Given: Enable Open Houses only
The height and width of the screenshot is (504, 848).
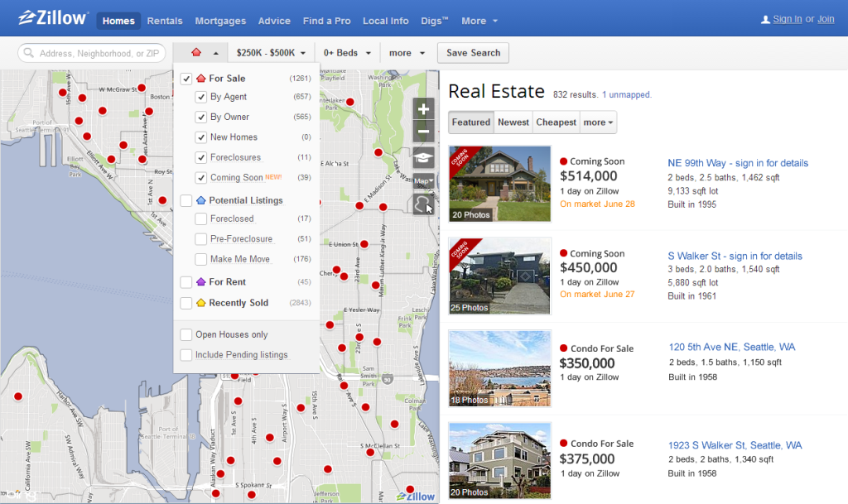Looking at the screenshot, I should pyautogui.click(x=186, y=335).
